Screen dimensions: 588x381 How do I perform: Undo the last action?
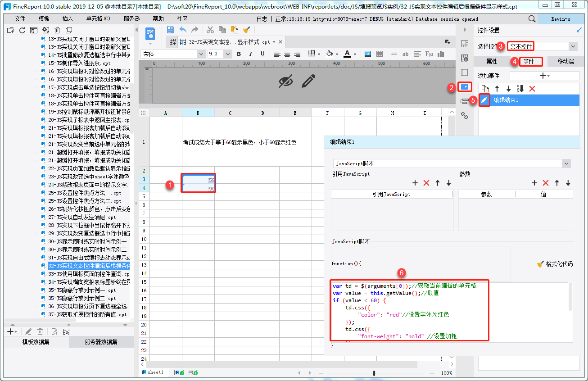point(183,30)
